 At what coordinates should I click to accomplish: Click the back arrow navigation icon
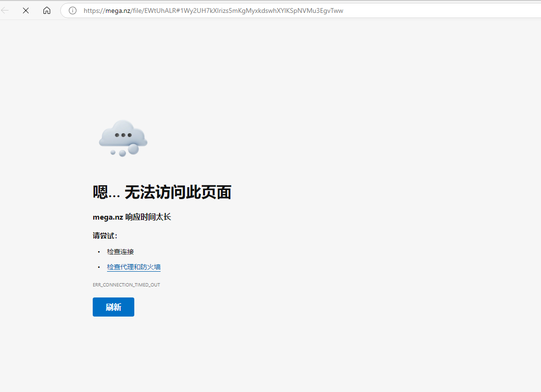coord(5,11)
